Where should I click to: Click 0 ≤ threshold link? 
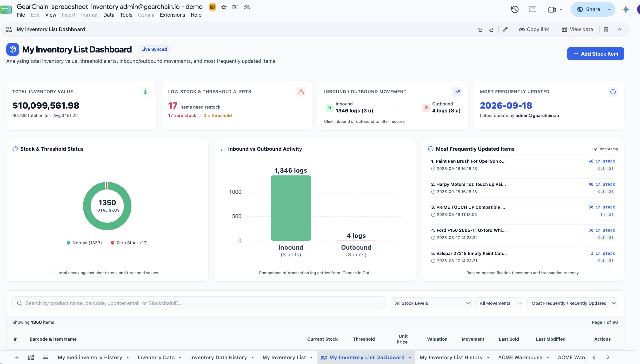click(x=217, y=116)
